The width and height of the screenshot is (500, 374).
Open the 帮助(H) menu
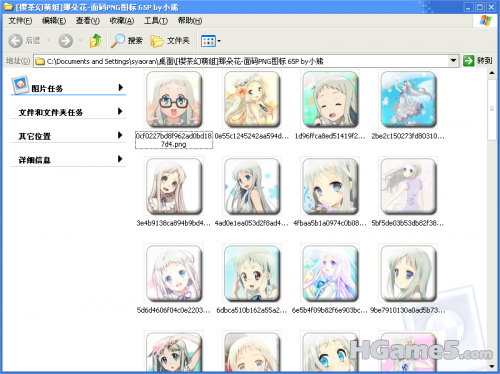[x=190, y=21]
